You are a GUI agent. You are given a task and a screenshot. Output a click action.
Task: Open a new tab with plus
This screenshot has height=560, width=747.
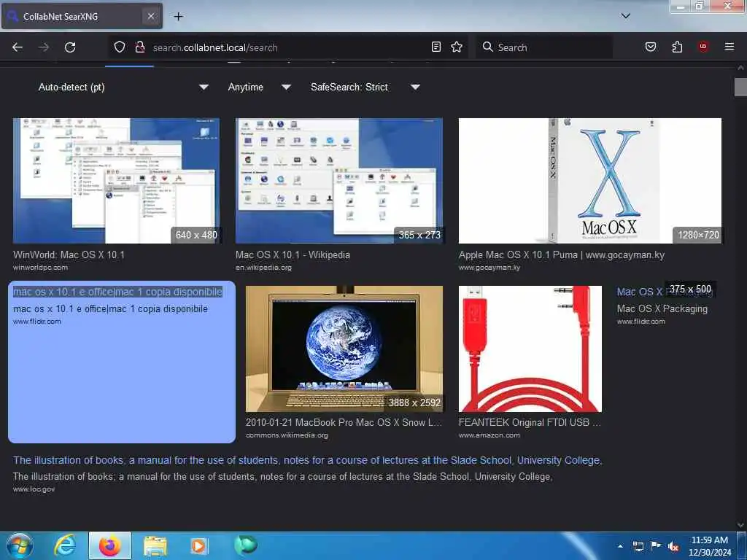[x=178, y=17]
